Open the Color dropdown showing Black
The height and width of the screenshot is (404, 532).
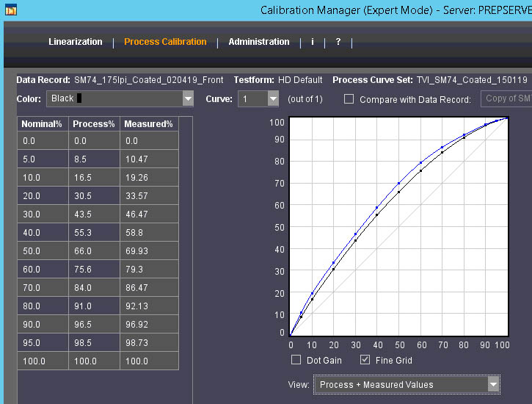120,98
